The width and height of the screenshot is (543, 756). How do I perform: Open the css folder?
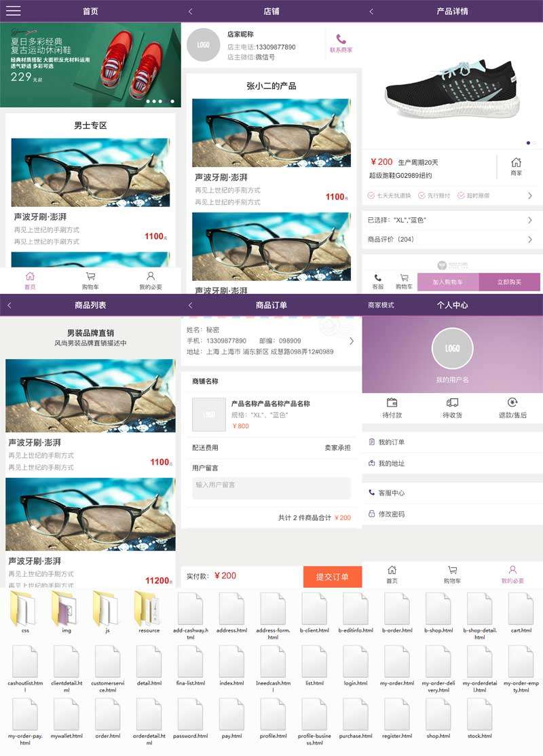point(25,609)
